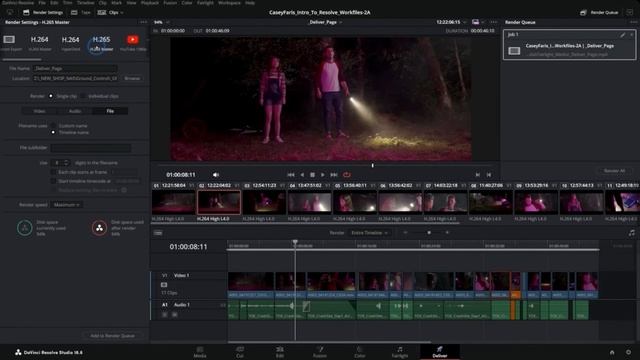Open the Clips dropdown in toolbar
Image resolution: width=640 pixels, height=360 pixels.
coord(111,13)
